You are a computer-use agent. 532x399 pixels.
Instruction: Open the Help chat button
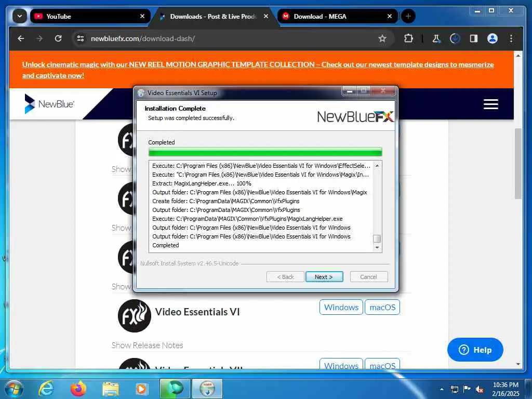[475, 350]
